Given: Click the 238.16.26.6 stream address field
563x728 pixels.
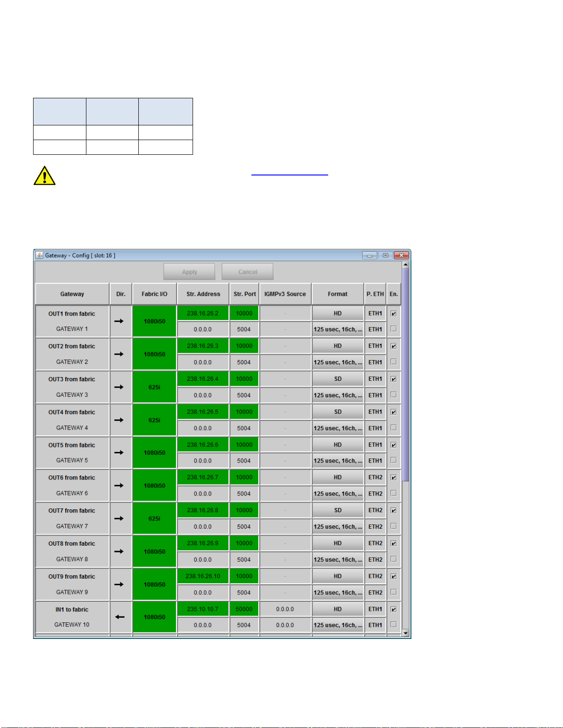Looking at the screenshot, I should (203, 445).
